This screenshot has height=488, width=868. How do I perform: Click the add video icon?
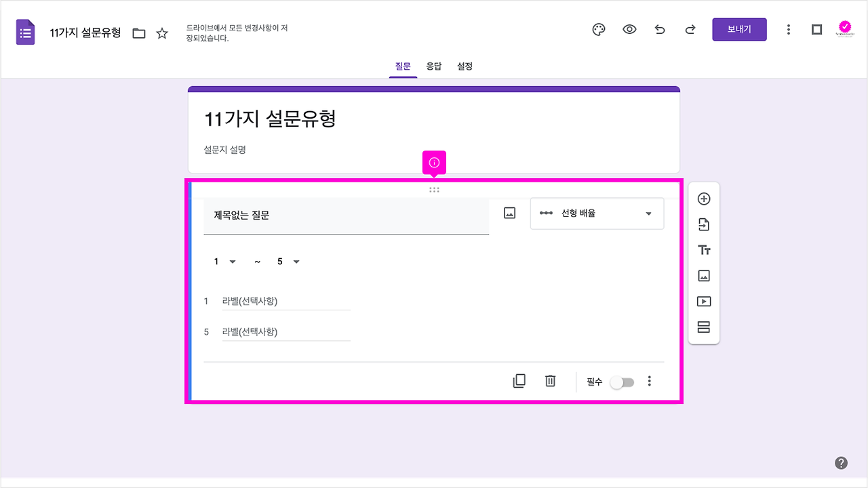pyautogui.click(x=704, y=301)
